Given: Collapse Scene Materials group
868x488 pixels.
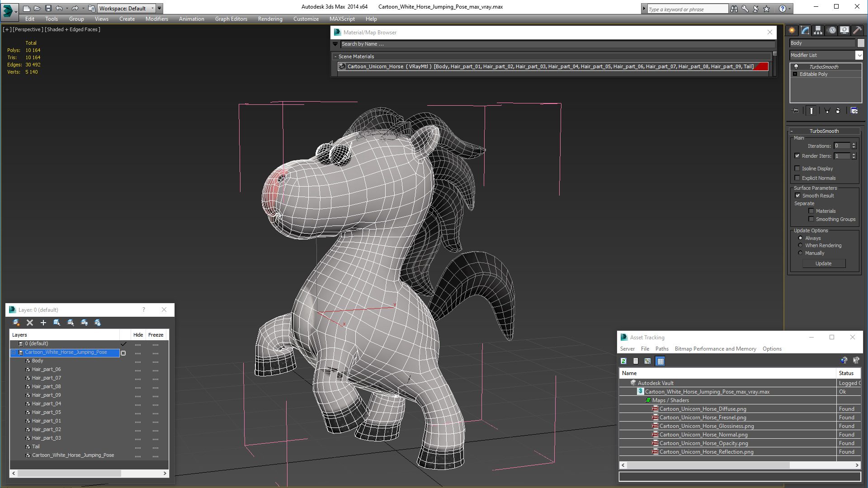Looking at the screenshot, I should (335, 56).
